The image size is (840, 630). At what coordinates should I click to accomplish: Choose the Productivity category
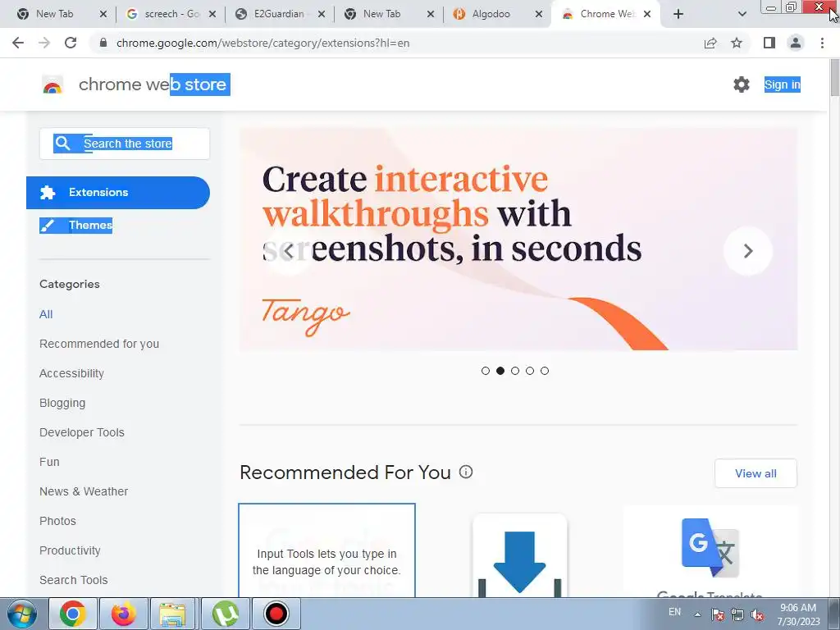tap(71, 550)
